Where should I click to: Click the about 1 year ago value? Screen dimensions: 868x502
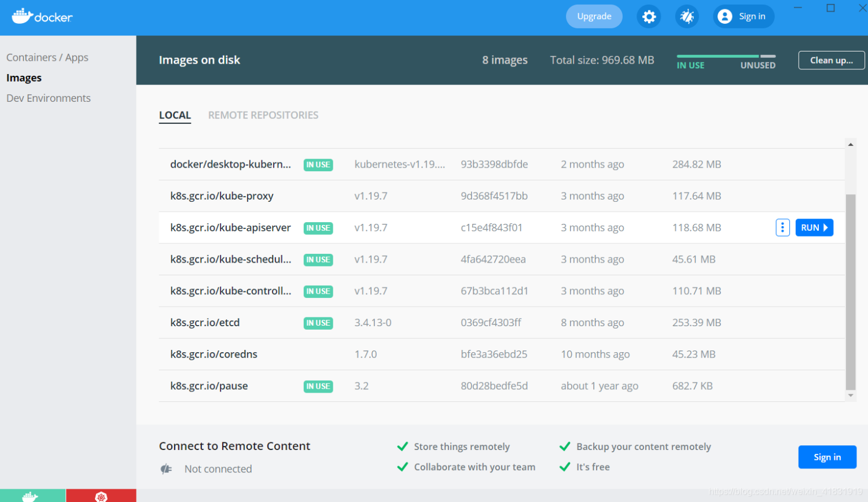599,386
